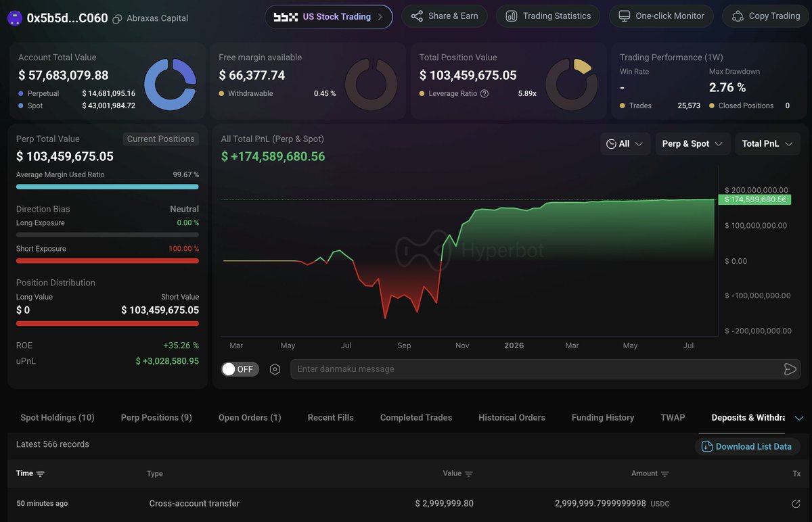Open the danmaku settings hexagon icon
The height and width of the screenshot is (522, 812).
(x=275, y=369)
